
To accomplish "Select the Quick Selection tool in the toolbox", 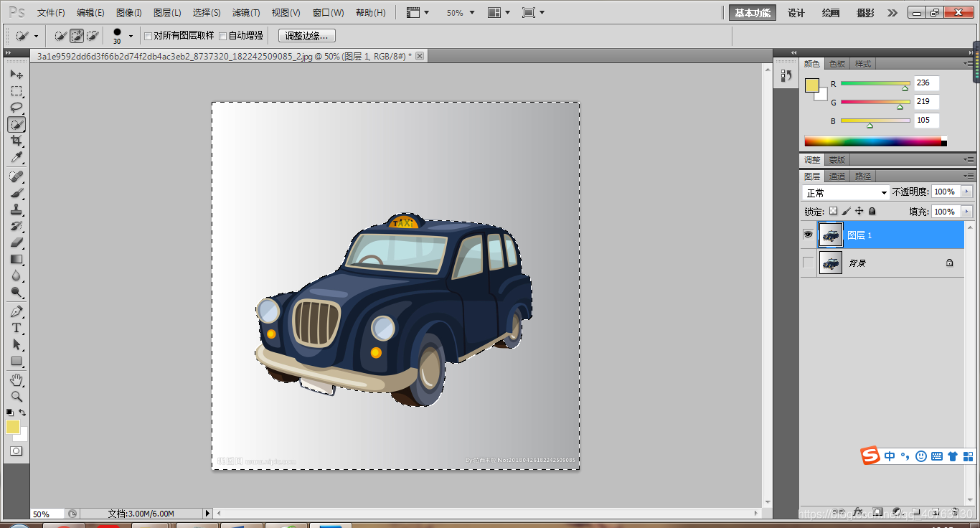I will point(17,124).
